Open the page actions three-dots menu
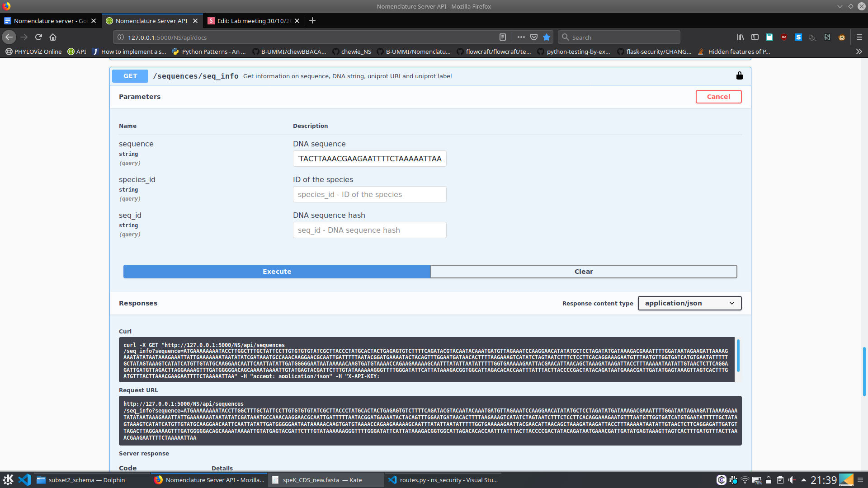 coord(521,38)
